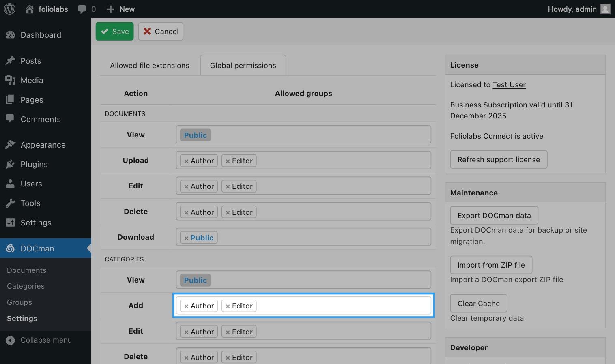
Task: Open the Pages icon in the sidebar
Action: pos(10,100)
